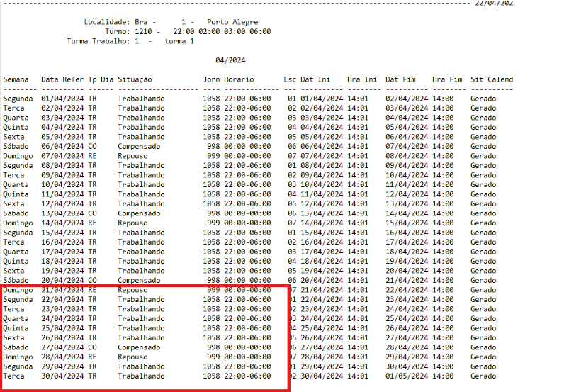Click 'Repouso' in the 07/04/2024 row

click(132, 157)
